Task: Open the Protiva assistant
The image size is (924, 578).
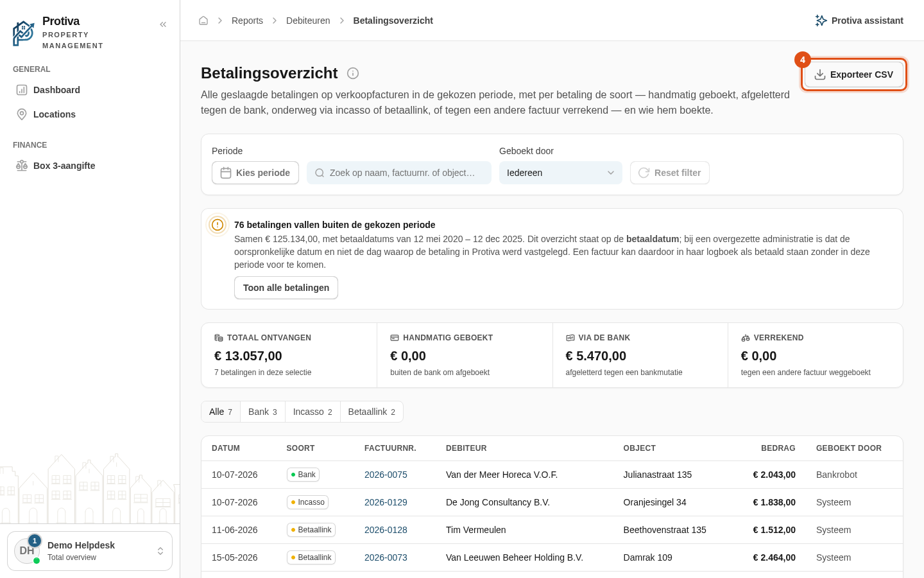Action: click(x=859, y=21)
